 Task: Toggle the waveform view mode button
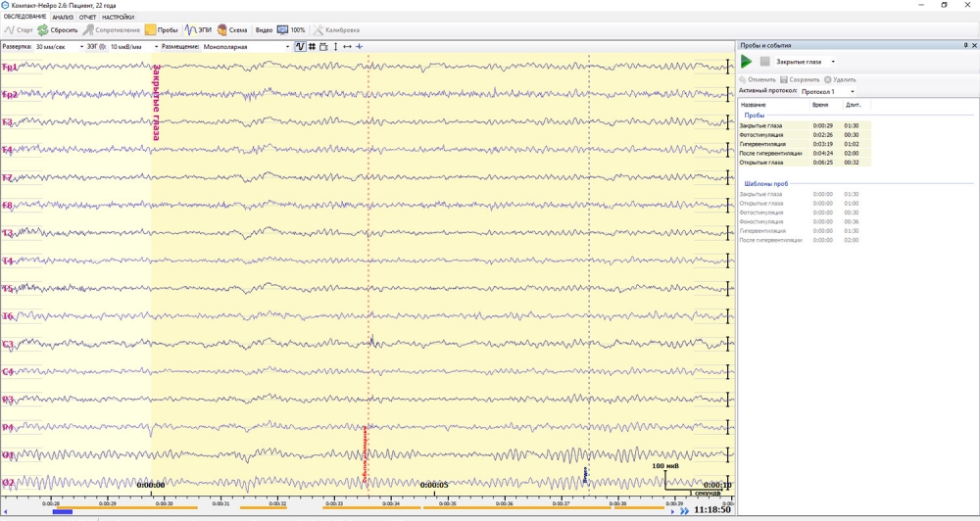pos(300,46)
